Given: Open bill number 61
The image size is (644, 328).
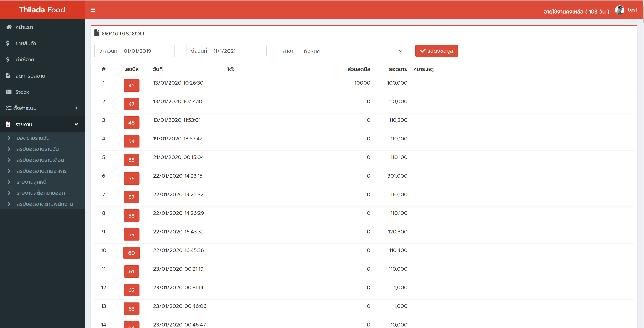Looking at the screenshot, I should pyautogui.click(x=131, y=272).
